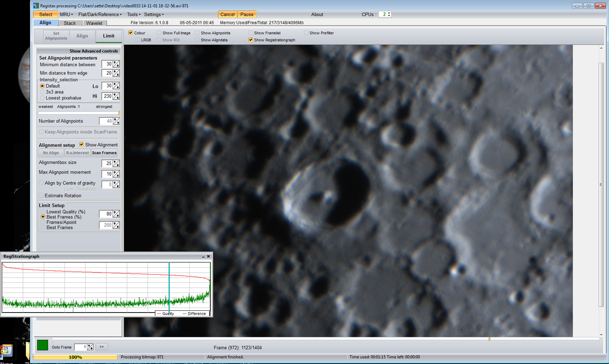Select Best Frames (%) radio option

click(43, 217)
